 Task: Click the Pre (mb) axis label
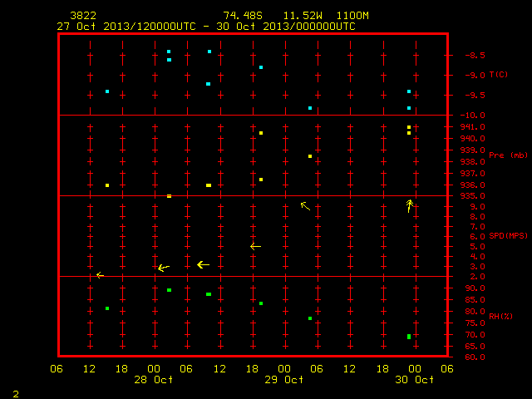coord(508,155)
